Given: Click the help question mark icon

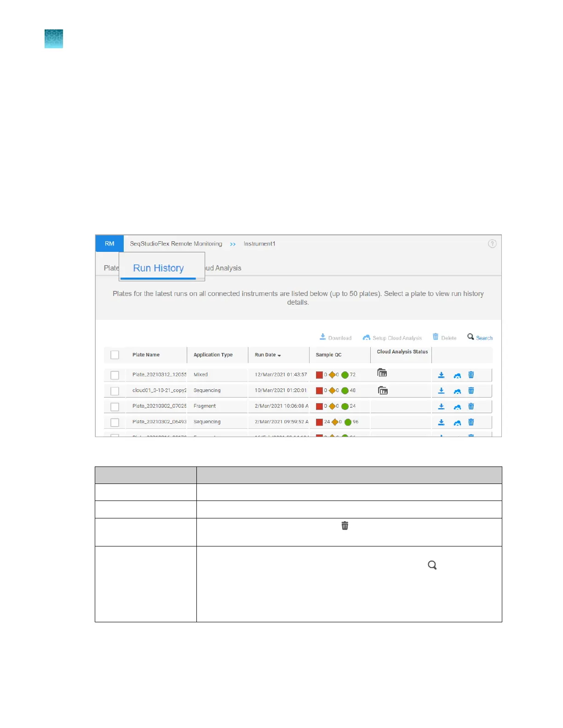Looking at the screenshot, I should pos(492,244).
